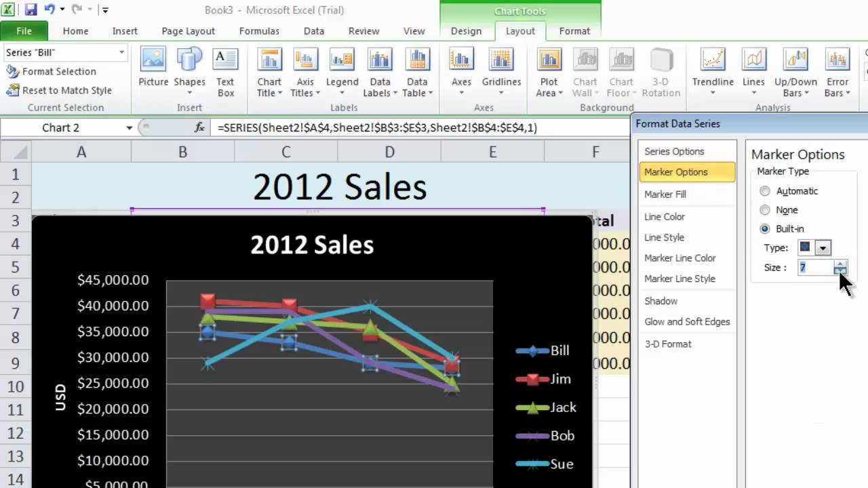Click the USD vertical axis title
868x488 pixels.
pyautogui.click(x=61, y=397)
